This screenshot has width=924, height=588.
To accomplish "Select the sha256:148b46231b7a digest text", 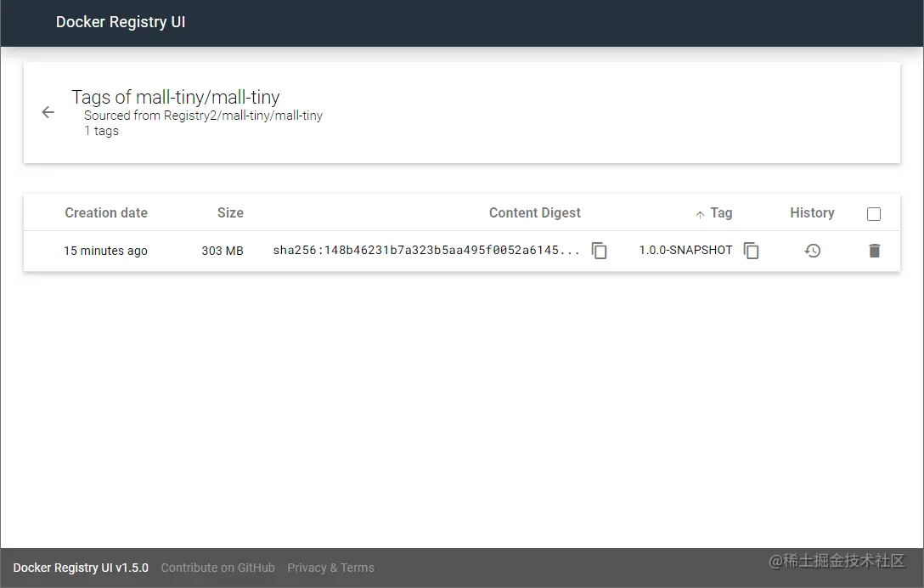I will tap(426, 250).
